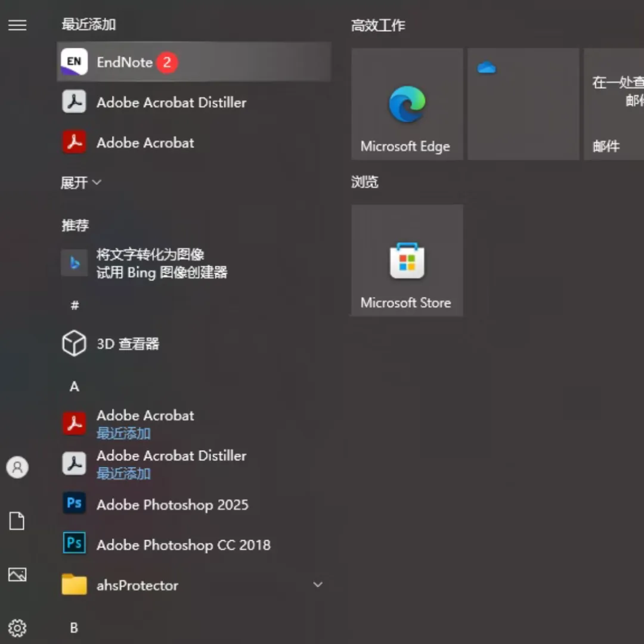Image resolution: width=644 pixels, height=644 pixels.
Task: Open Adobe Acrobat in the recently added list
Action: (194, 143)
